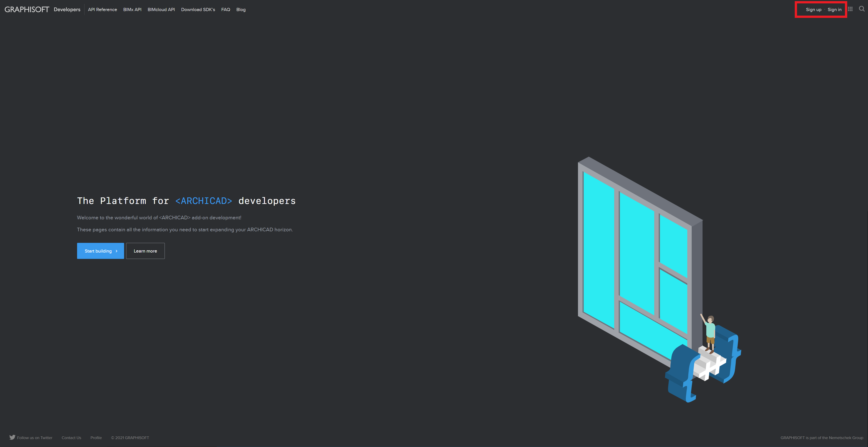Click the Twitter bird icon
Screen dimensions: 868x447
(x=12, y=437)
